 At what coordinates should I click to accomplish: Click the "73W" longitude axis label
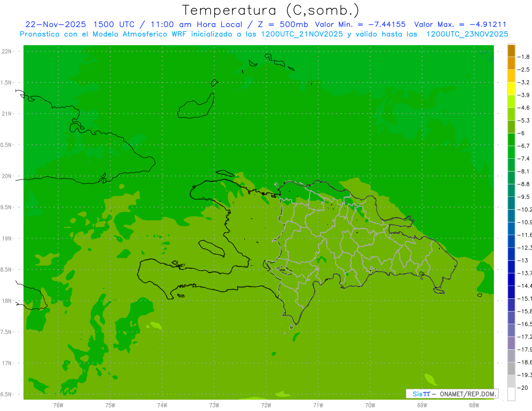click(214, 405)
